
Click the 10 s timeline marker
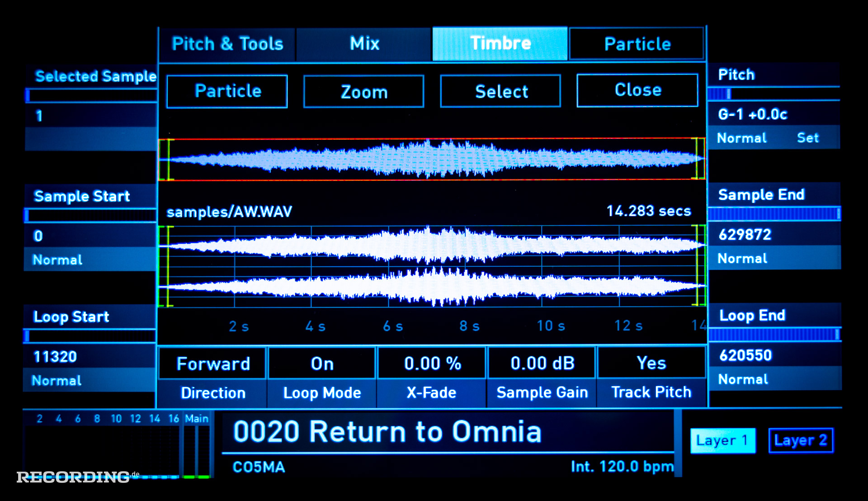point(551,326)
